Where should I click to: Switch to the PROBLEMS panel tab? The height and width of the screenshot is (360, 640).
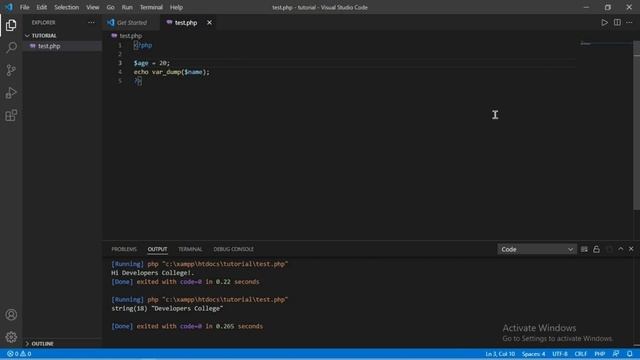[124, 249]
